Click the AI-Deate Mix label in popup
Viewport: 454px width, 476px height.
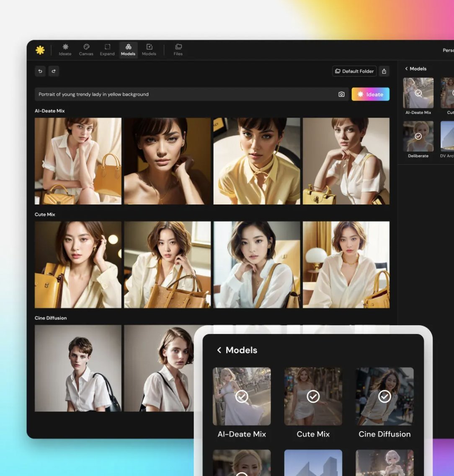(x=242, y=434)
